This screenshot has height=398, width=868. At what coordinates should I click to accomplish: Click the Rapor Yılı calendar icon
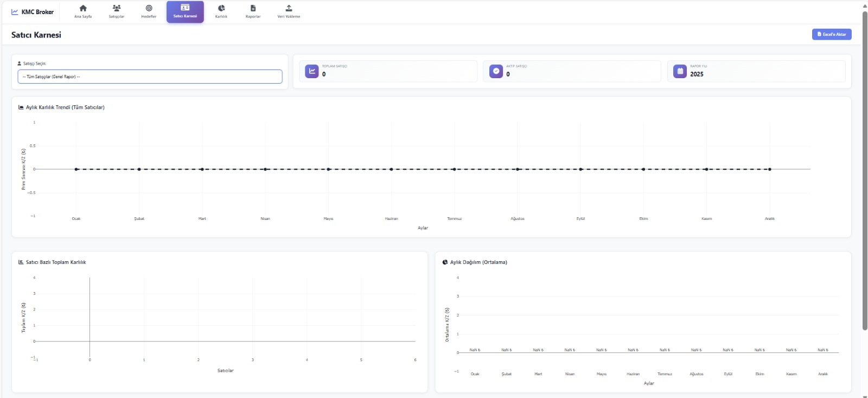(680, 71)
